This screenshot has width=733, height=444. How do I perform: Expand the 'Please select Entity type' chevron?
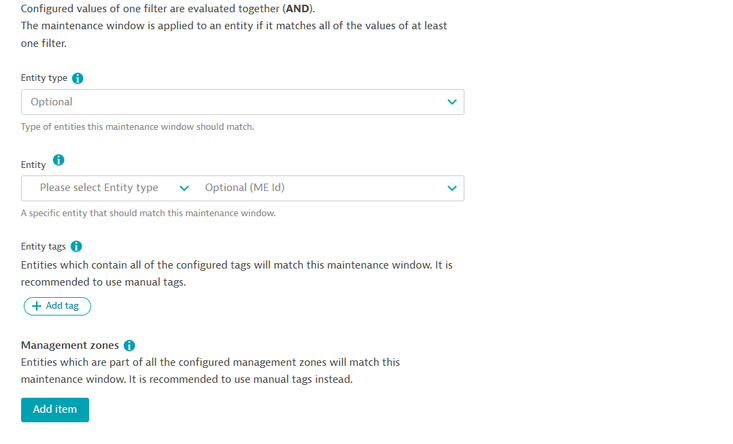(x=184, y=188)
